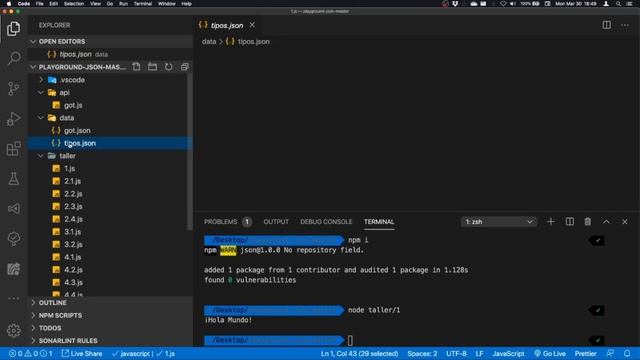Change end of line sequence LF
The height and width of the screenshot is (360, 640).
point(479,353)
